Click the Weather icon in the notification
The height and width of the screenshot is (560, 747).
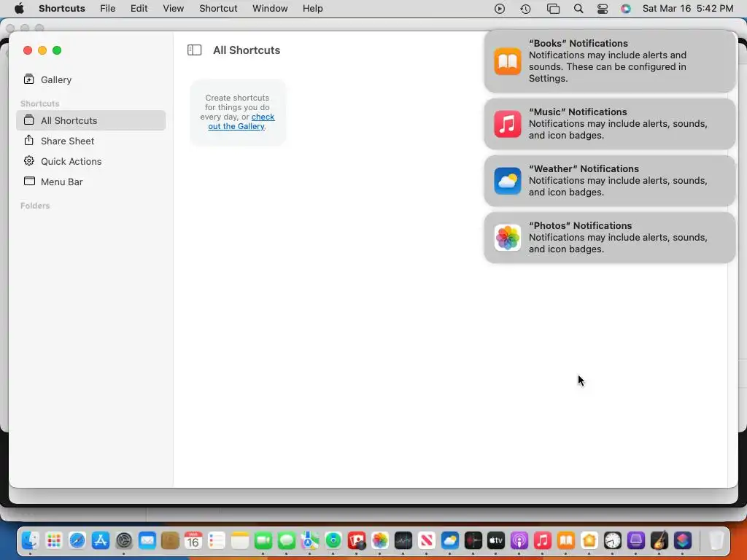pos(508,181)
